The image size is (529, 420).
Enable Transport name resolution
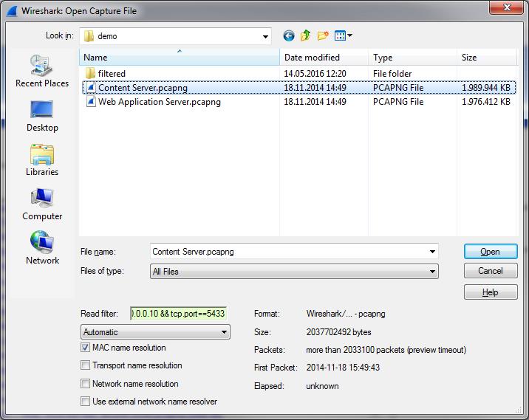pos(86,365)
